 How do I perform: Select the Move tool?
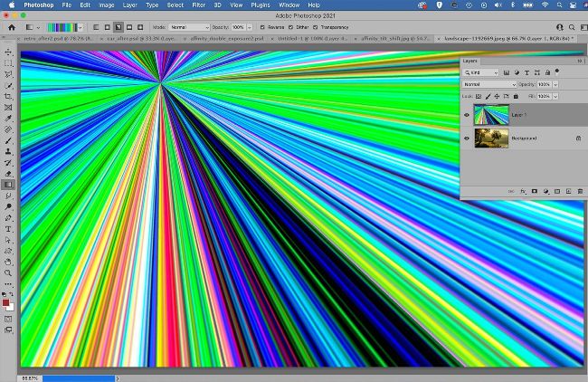pyautogui.click(x=8, y=53)
